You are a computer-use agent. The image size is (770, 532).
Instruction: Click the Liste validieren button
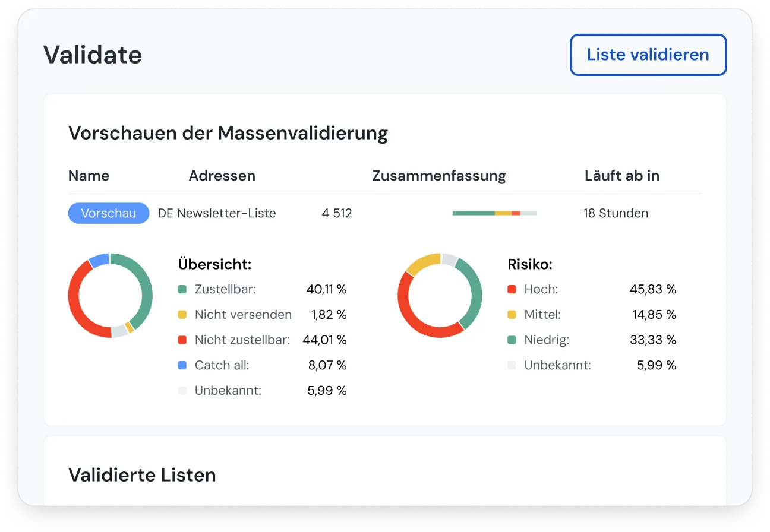tap(648, 55)
